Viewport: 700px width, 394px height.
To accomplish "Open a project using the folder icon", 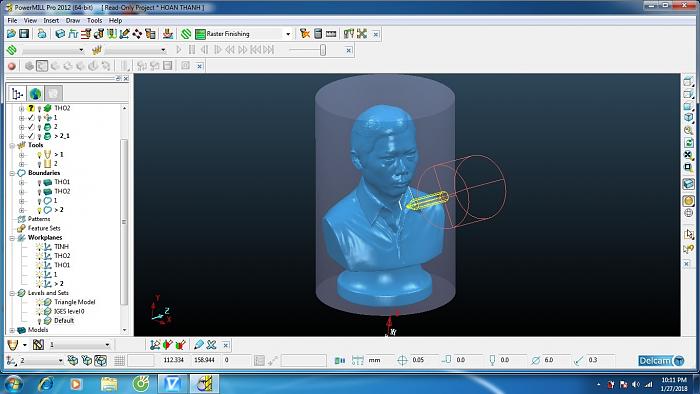I will [x=11, y=34].
